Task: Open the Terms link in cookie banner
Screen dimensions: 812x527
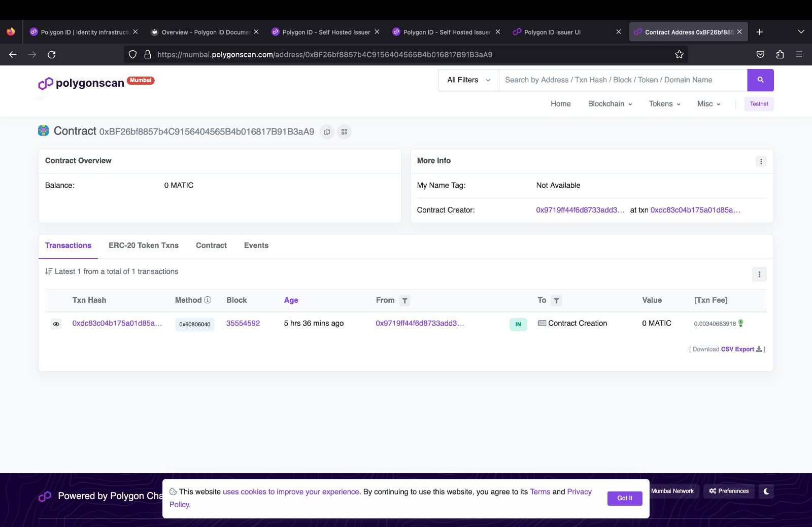Action: 540,492
